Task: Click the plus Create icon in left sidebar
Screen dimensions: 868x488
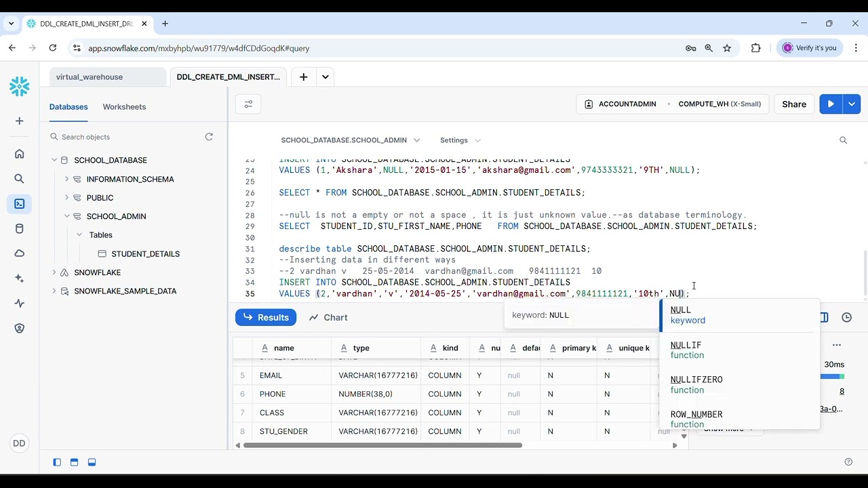Action: pyautogui.click(x=19, y=121)
